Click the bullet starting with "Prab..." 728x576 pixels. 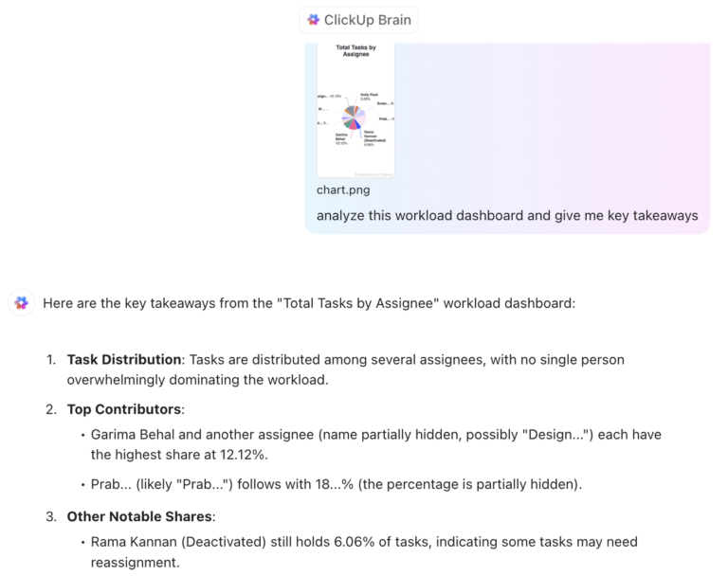[x=337, y=484]
